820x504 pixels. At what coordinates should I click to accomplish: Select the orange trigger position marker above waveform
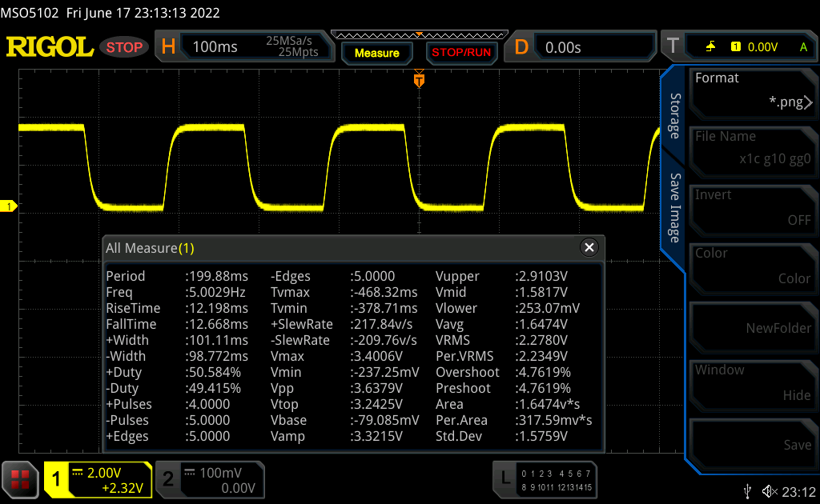(418, 80)
